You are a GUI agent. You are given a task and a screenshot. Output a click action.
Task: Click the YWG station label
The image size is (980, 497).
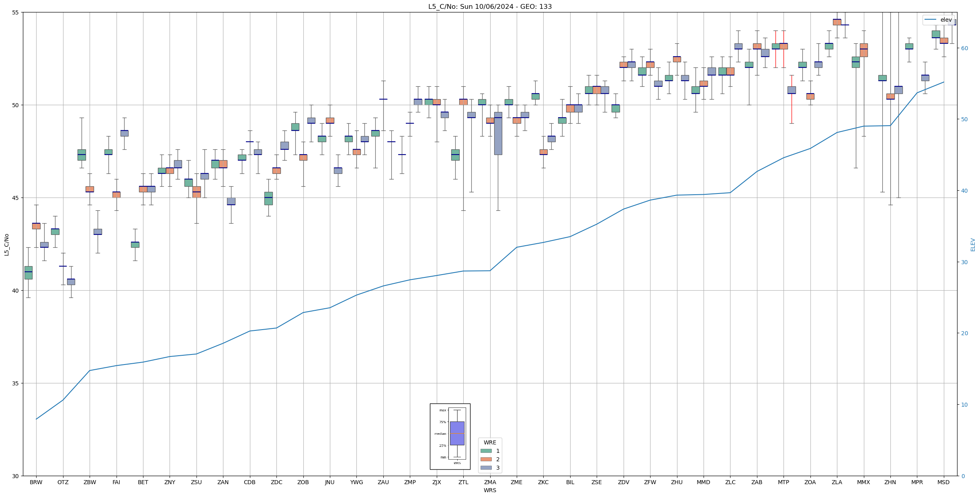tap(356, 482)
